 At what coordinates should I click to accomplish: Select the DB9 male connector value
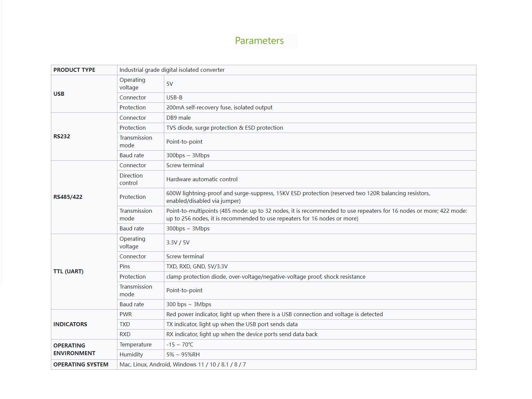[x=179, y=118]
